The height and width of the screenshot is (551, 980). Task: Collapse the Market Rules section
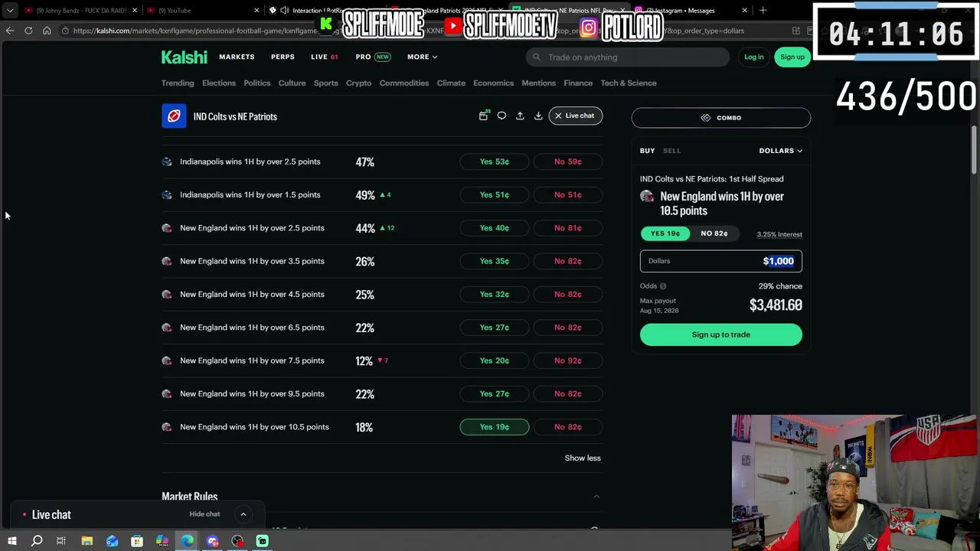(596, 497)
